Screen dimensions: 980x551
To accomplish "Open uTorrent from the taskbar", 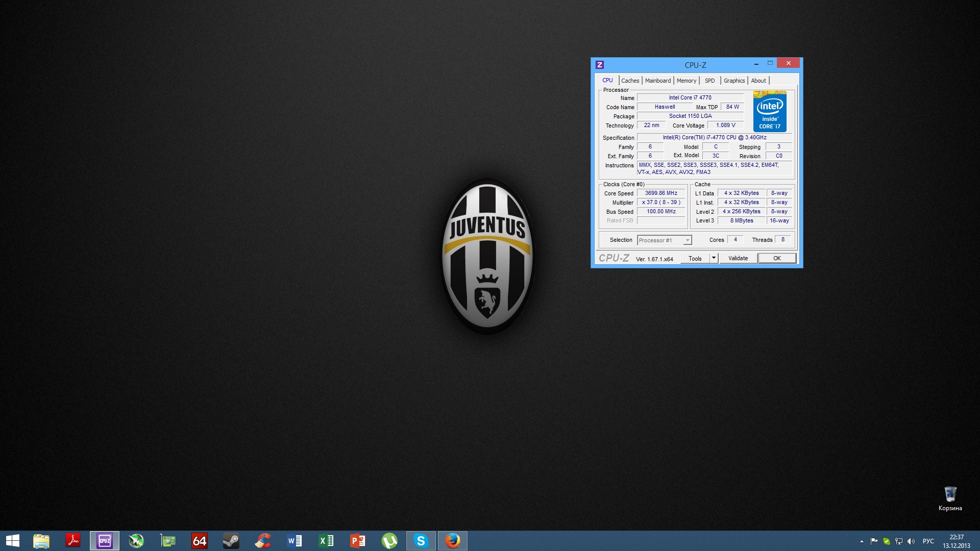I will point(389,540).
